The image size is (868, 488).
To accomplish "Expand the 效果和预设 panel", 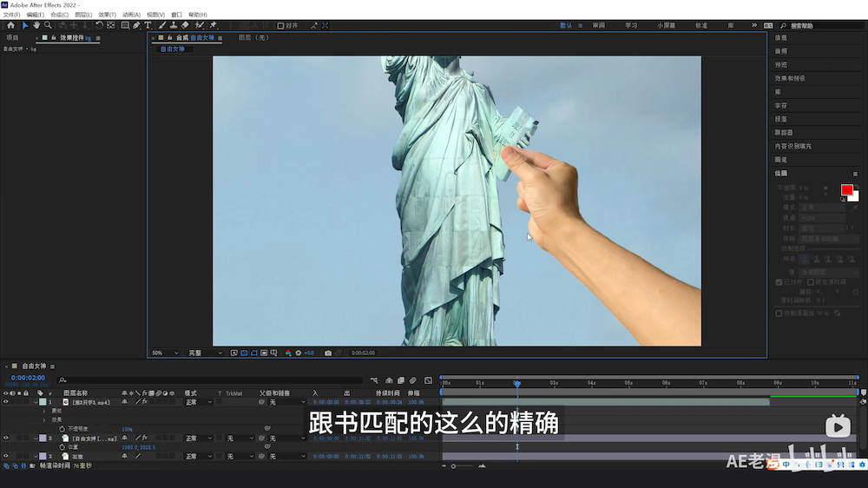I will click(790, 79).
